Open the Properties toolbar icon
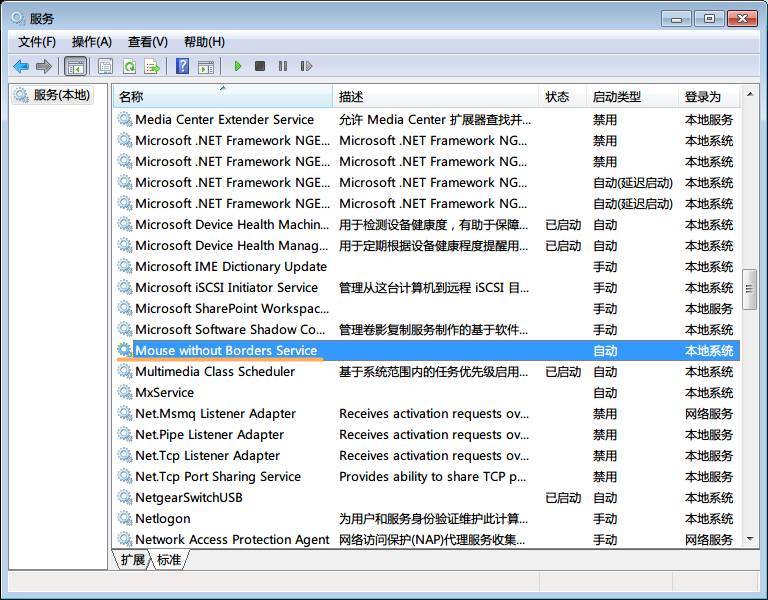 105,66
